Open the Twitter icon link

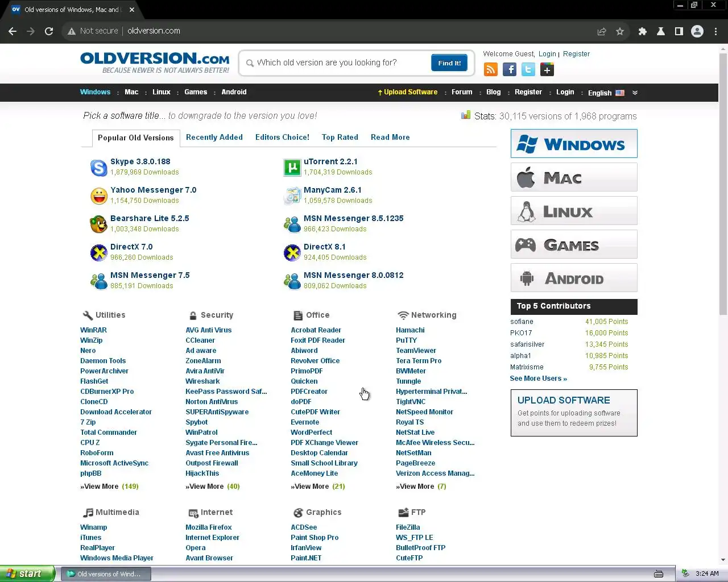point(528,69)
